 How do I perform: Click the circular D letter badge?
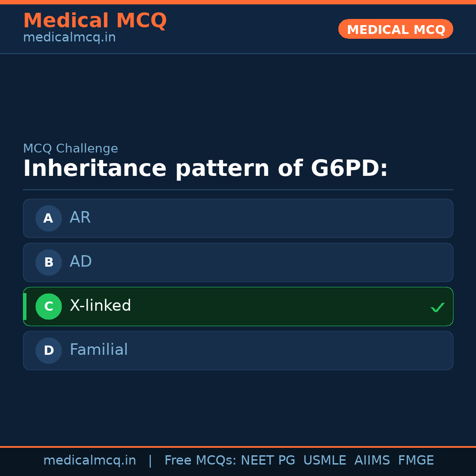(x=48, y=350)
